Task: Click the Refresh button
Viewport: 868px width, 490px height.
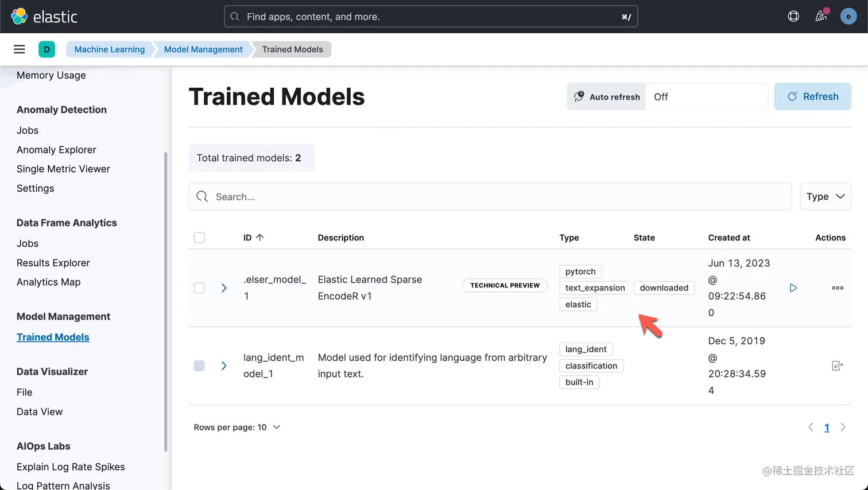Action: [812, 96]
